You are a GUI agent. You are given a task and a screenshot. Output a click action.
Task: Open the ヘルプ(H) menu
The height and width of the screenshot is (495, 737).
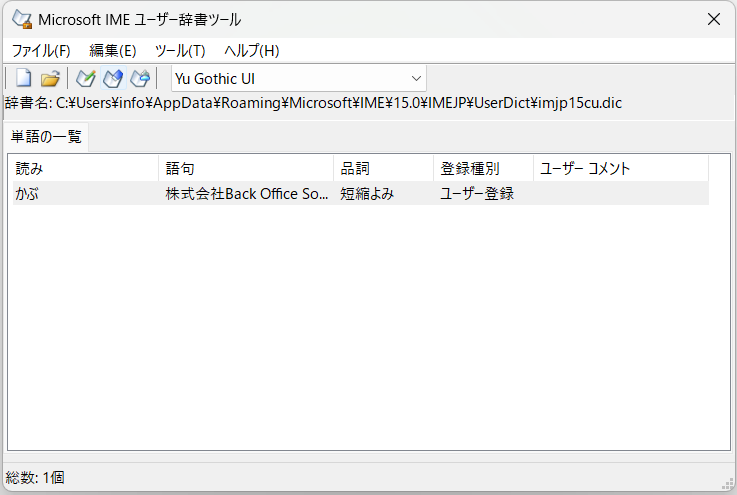(251, 50)
